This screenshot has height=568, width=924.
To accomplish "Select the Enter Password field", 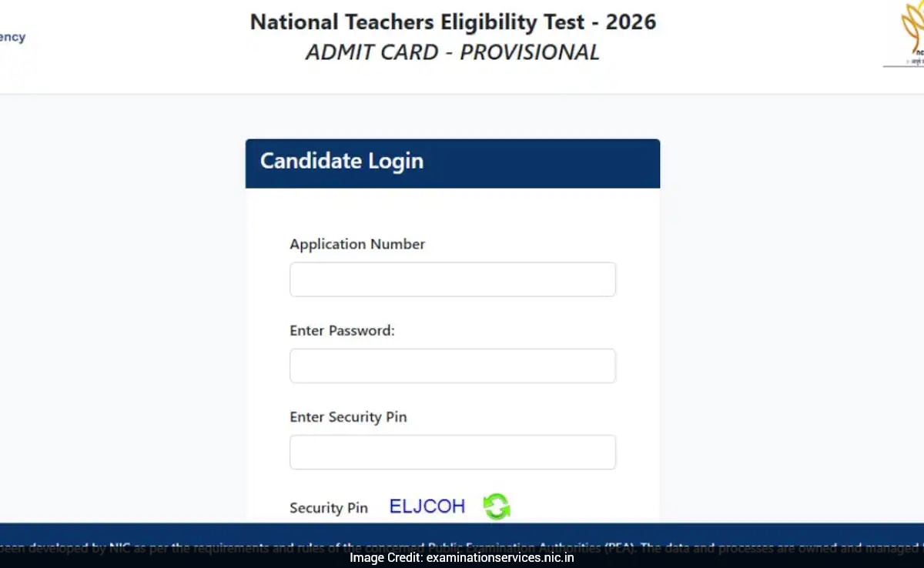I will [452, 366].
